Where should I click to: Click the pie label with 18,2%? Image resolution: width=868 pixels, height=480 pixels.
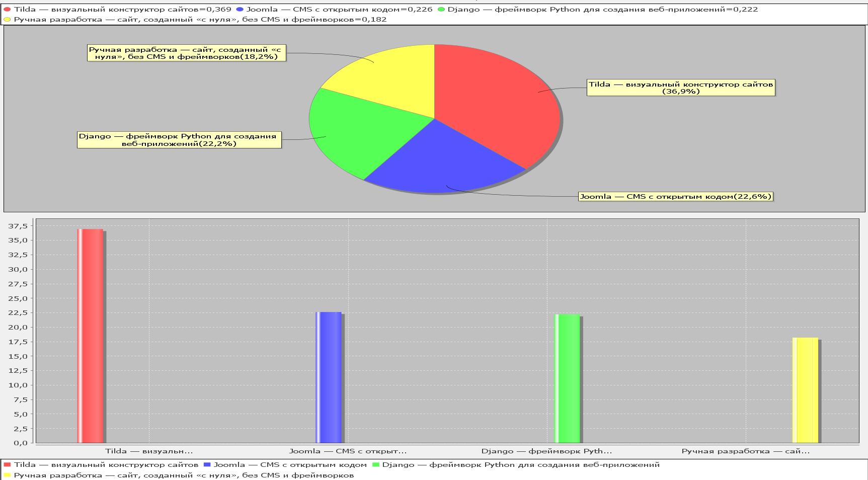click(x=187, y=53)
